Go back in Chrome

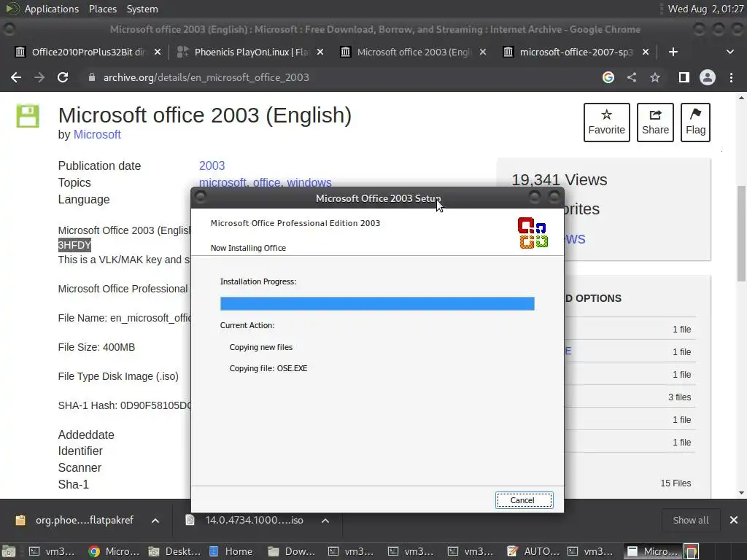tap(16, 77)
